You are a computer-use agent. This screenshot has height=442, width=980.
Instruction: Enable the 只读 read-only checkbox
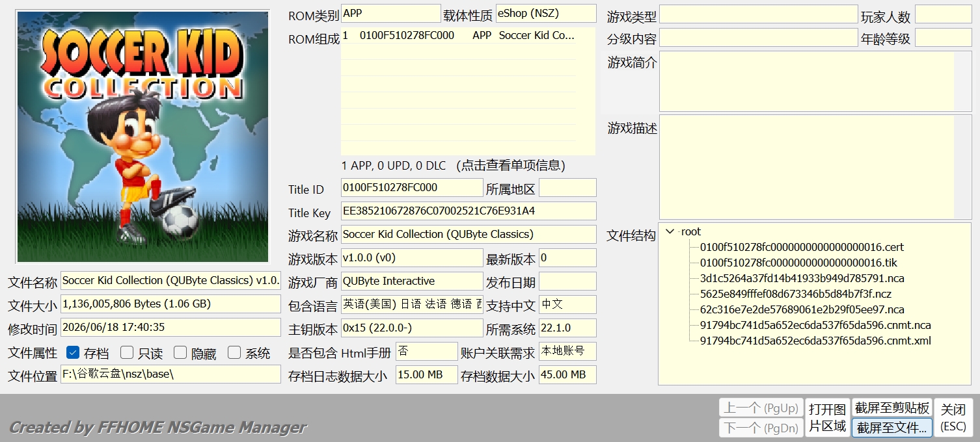click(x=127, y=353)
